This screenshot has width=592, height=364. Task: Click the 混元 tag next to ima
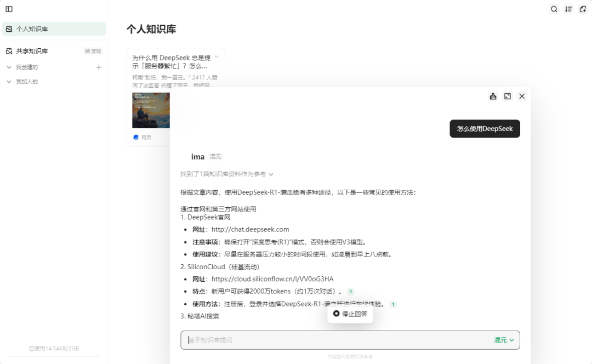215,157
